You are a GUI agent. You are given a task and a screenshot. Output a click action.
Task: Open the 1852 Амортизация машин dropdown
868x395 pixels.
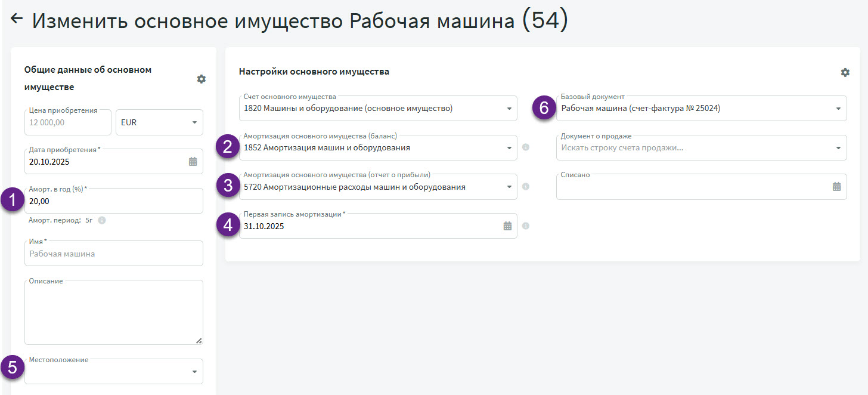point(509,147)
